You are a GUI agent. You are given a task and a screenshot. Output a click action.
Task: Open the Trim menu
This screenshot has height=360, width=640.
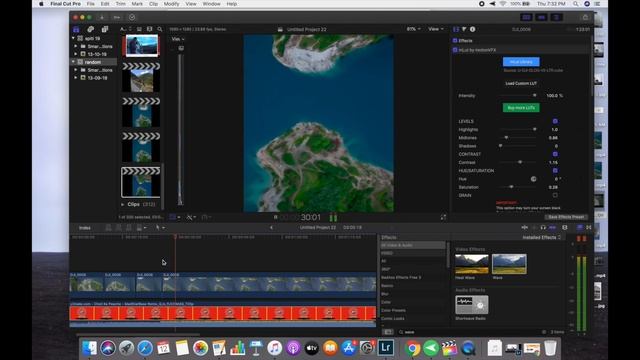click(120, 4)
